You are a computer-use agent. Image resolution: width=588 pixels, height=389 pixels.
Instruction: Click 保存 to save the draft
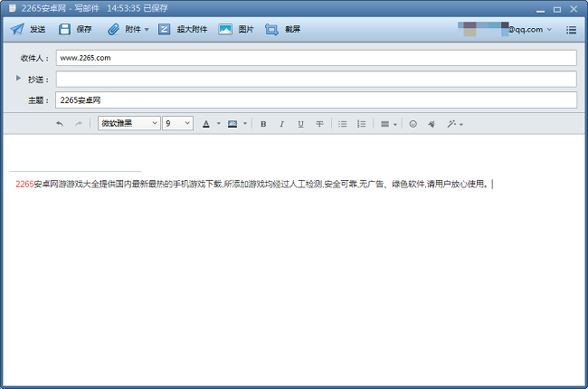[76, 29]
